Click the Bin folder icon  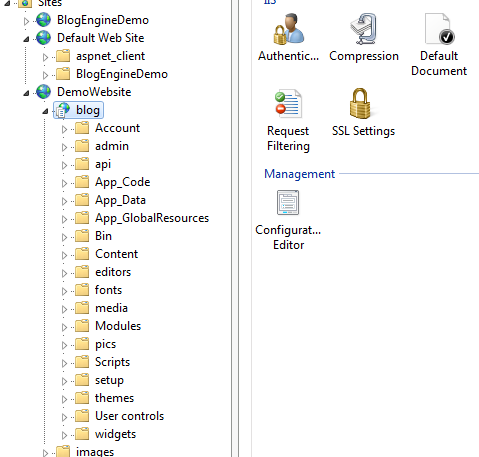pos(82,236)
